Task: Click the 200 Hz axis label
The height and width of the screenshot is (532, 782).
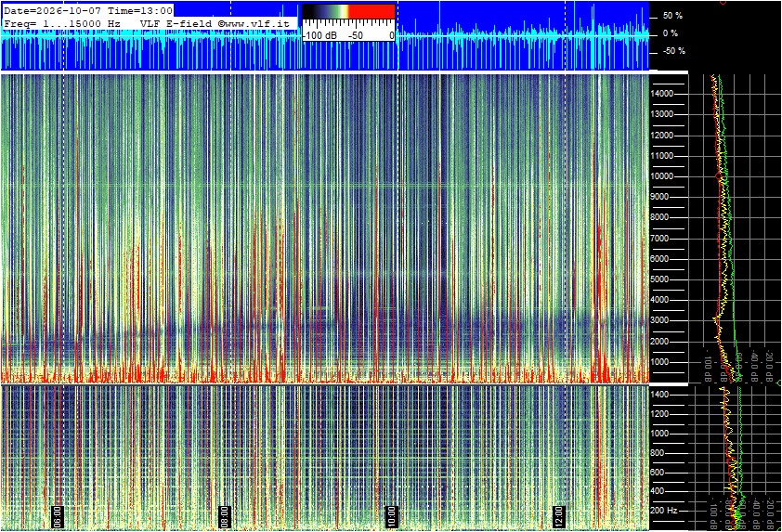Action: [663, 511]
